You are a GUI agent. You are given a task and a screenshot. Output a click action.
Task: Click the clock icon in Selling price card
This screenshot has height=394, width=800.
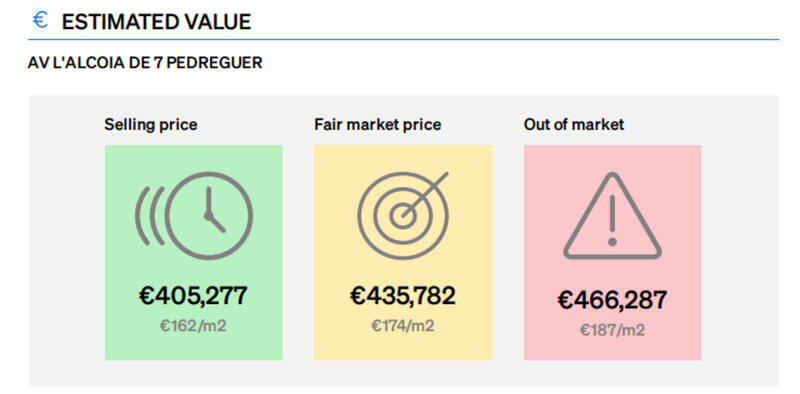point(194,216)
